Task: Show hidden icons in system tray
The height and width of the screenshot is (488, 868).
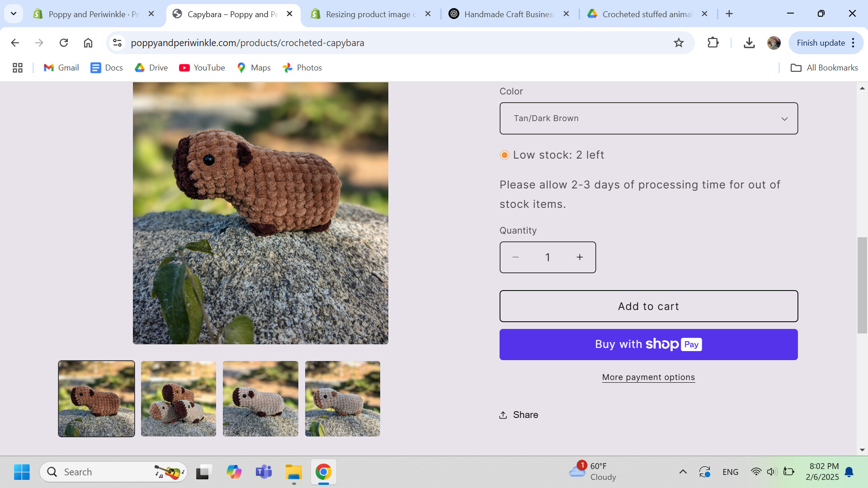Action: pyautogui.click(x=683, y=472)
